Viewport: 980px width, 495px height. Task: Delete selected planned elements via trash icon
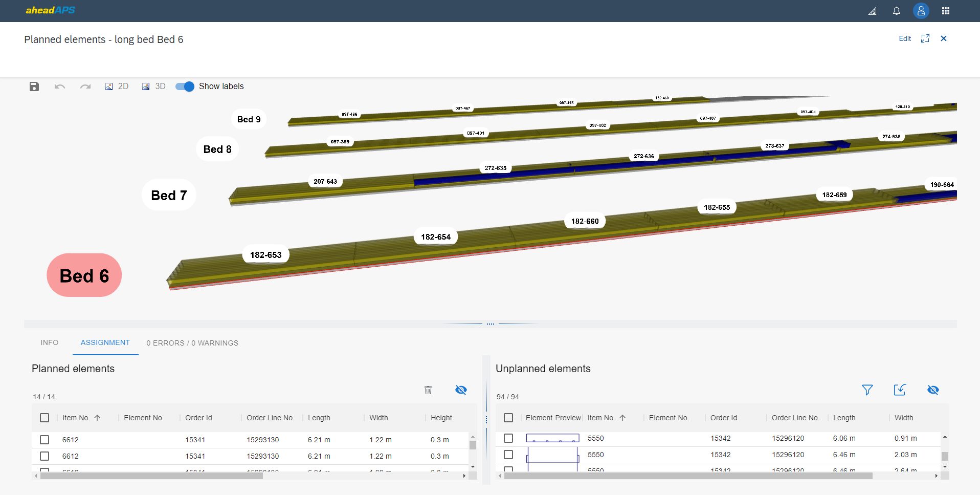pyautogui.click(x=428, y=390)
